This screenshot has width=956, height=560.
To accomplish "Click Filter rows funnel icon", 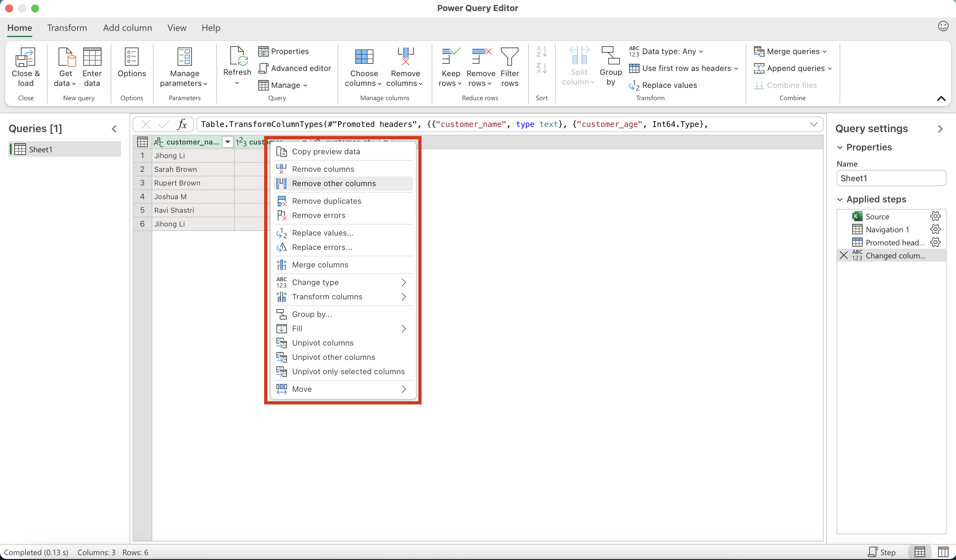I will [x=509, y=57].
